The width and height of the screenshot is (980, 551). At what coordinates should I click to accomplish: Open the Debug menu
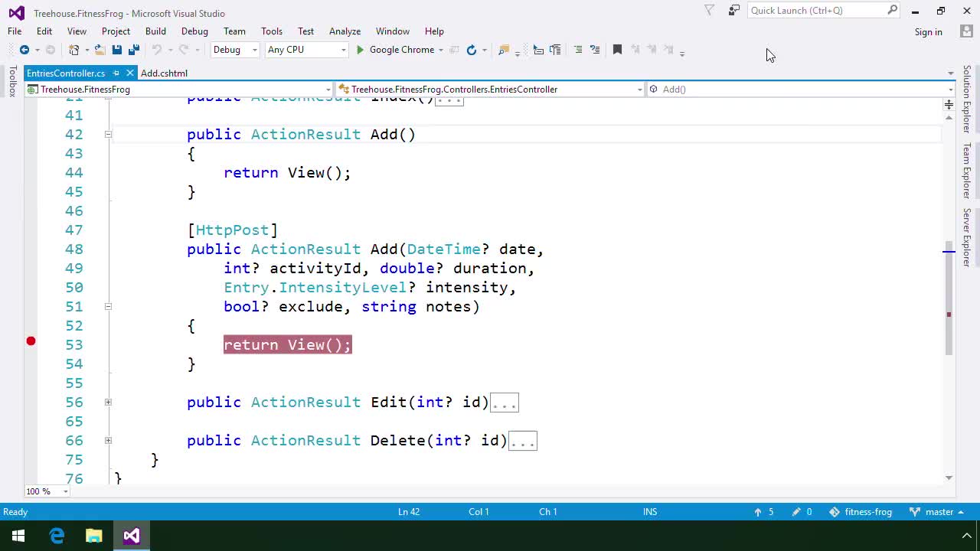[194, 31]
